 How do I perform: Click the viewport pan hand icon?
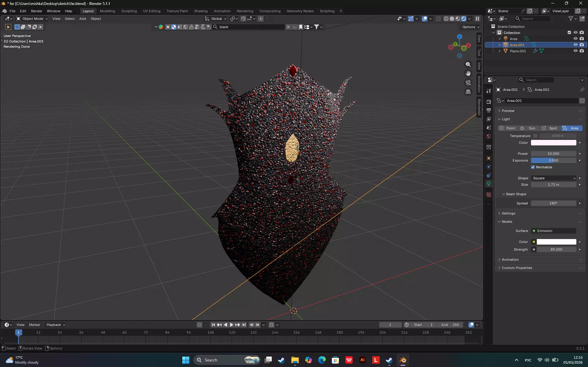(468, 73)
